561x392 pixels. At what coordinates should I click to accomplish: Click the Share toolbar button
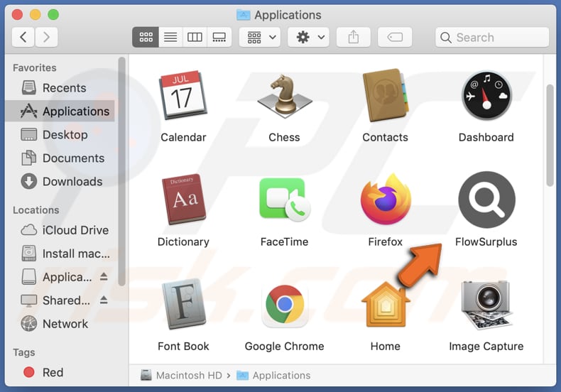click(354, 37)
